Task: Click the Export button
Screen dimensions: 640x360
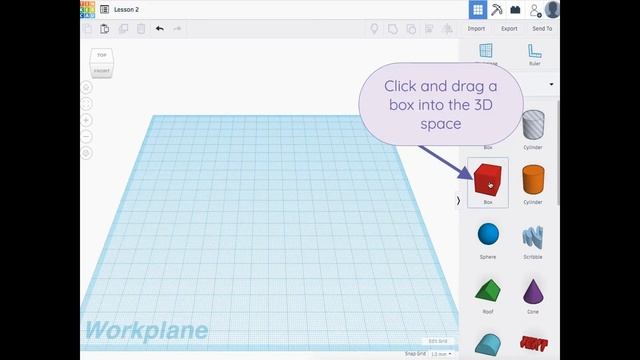Action: [x=509, y=29]
